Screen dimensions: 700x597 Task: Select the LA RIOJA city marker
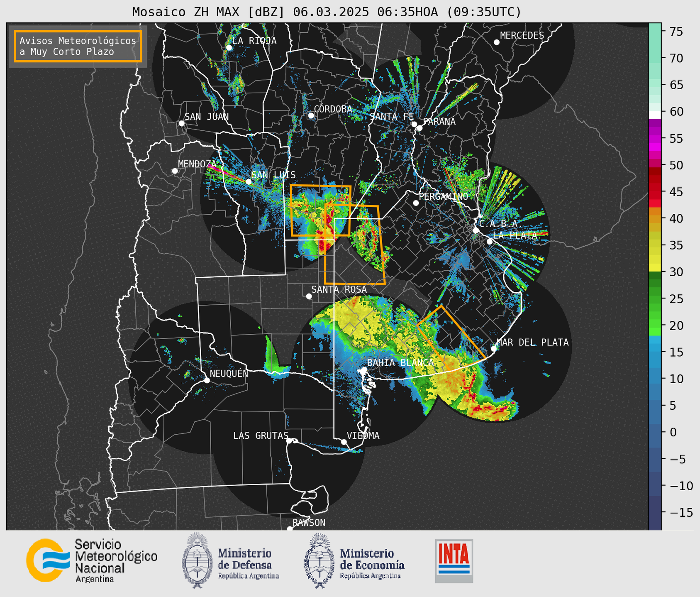pyautogui.click(x=229, y=48)
